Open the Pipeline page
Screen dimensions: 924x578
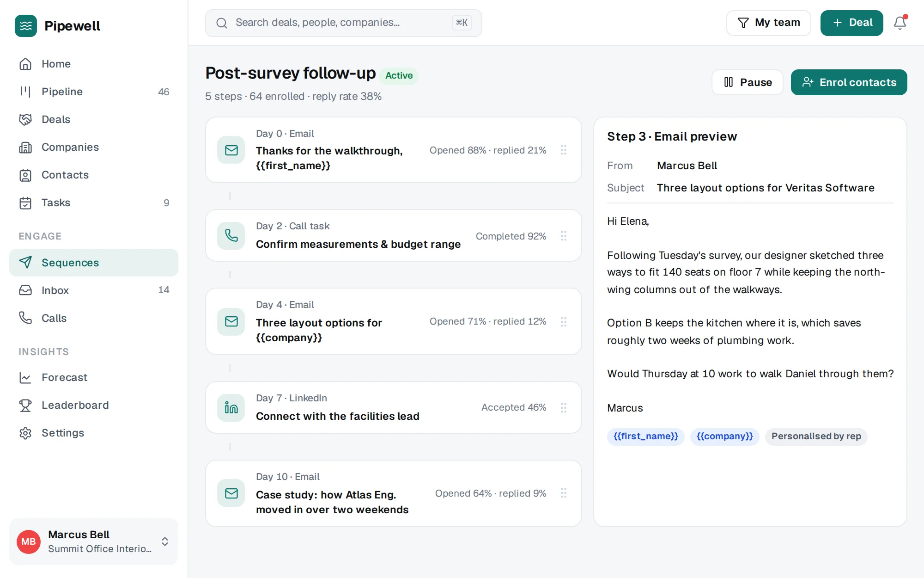[x=94, y=92]
